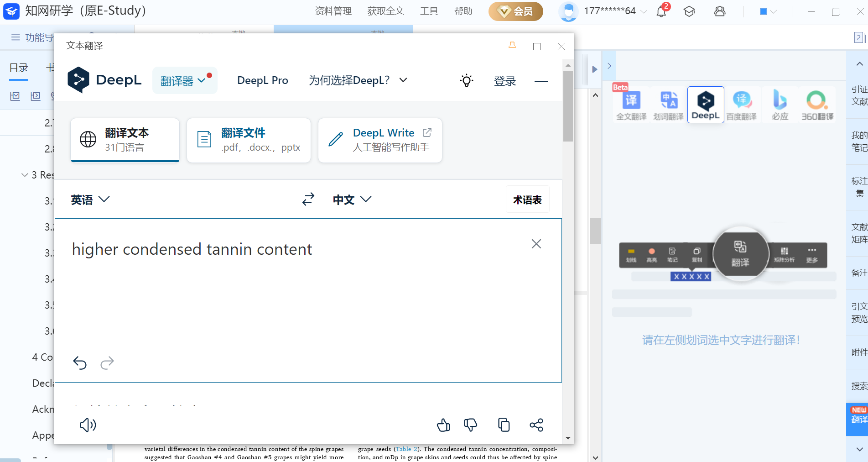Undo the last text edit
The width and height of the screenshot is (868, 462).
point(80,363)
